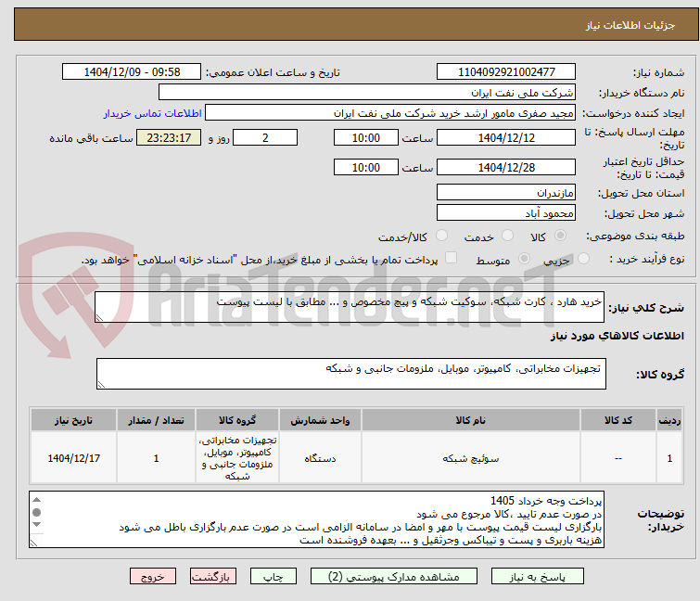Click the deadline date 1404/12/12 field
Screen dimensions: 700x601
pyautogui.click(x=506, y=137)
